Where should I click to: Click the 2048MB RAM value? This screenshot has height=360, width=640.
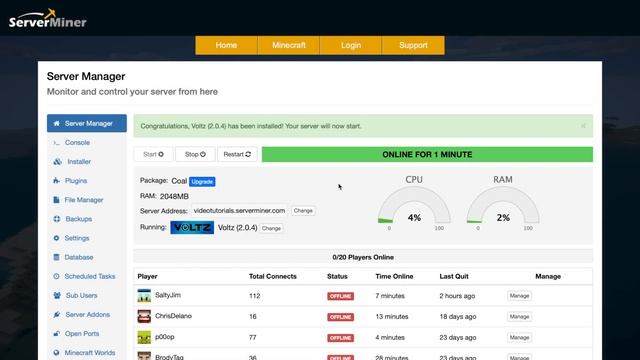coord(174,196)
